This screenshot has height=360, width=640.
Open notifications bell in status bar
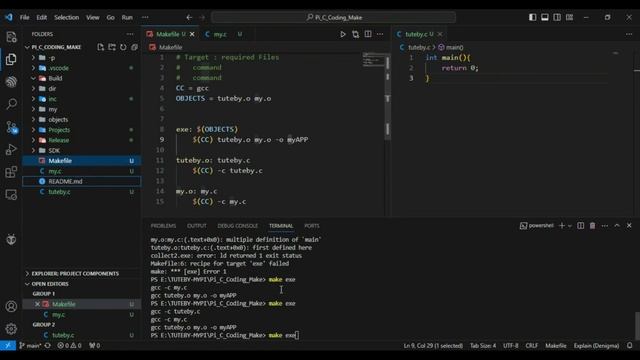click(629, 345)
